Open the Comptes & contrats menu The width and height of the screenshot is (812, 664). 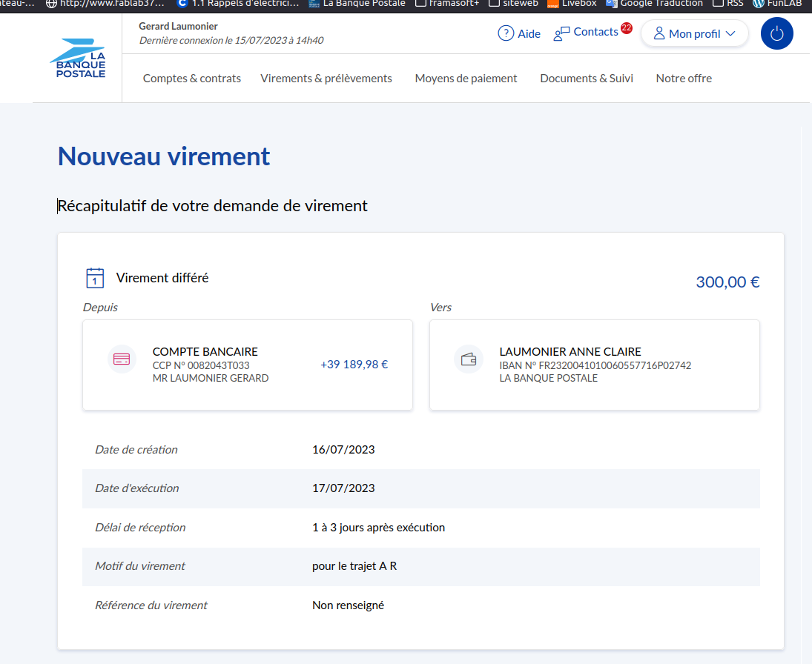[192, 79]
